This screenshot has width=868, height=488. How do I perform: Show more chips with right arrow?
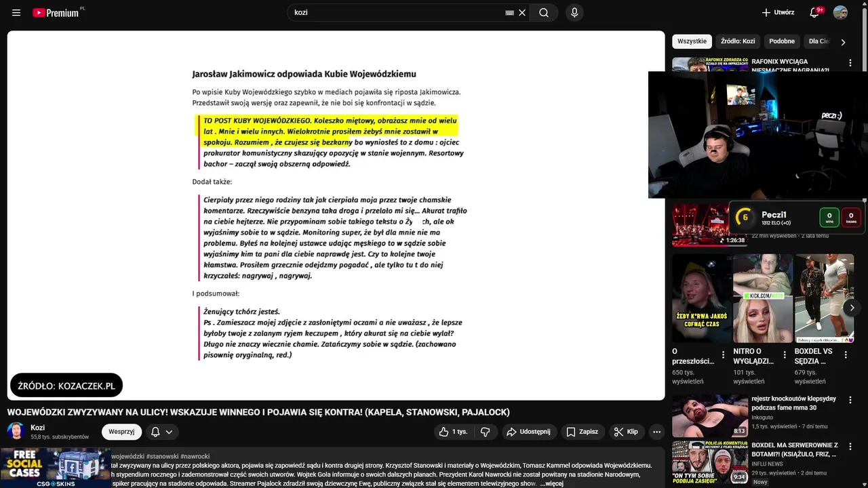[x=843, y=42]
